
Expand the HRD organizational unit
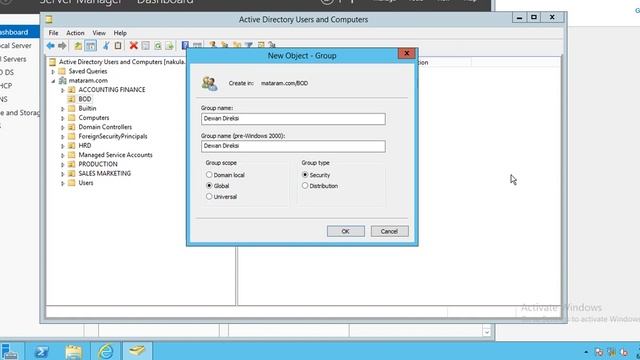tap(62, 146)
